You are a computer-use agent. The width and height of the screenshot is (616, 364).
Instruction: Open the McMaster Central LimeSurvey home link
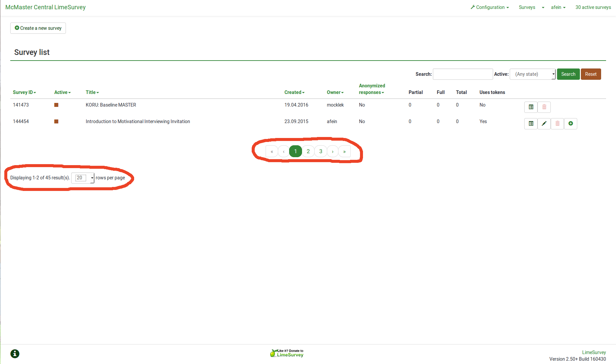(x=45, y=7)
